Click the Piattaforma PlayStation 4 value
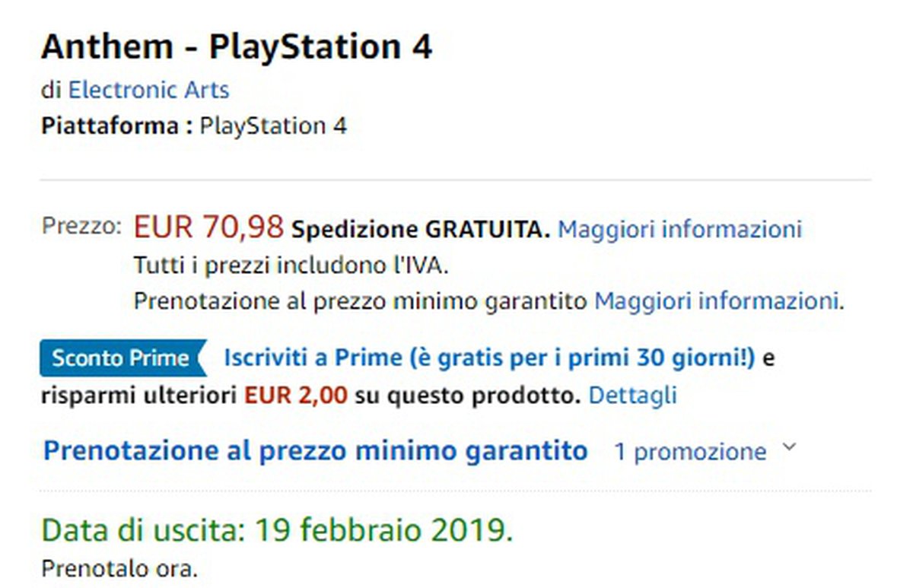913x588 pixels. 272,126
